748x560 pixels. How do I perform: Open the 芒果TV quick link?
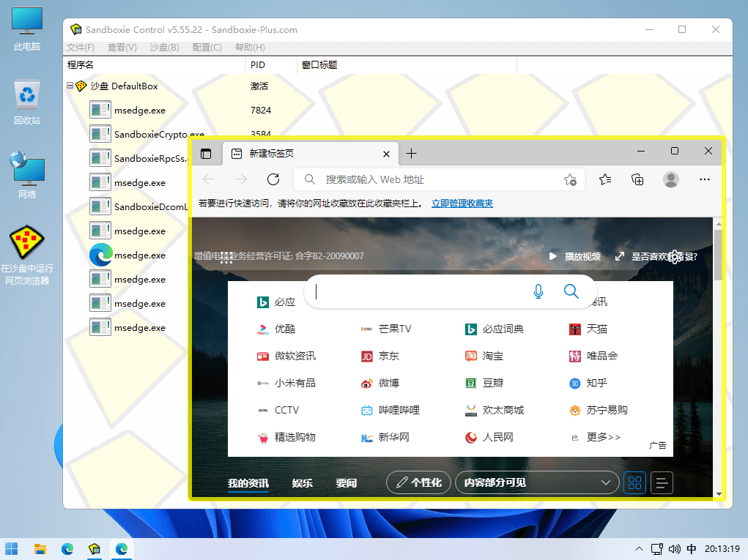pos(386,329)
